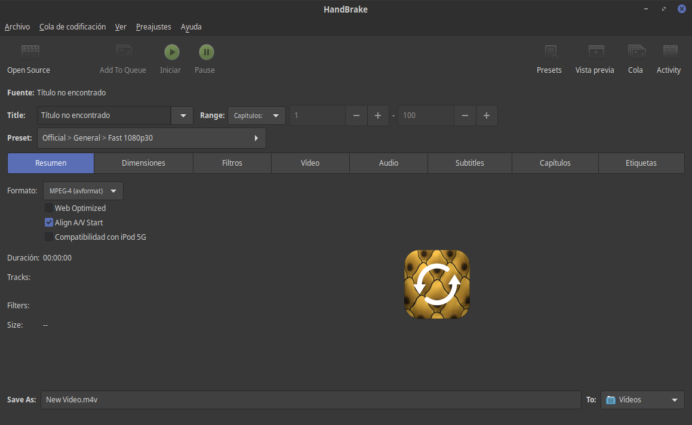The image size is (692, 425).
Task: Click the Open Source film icon
Action: pyautogui.click(x=30, y=51)
